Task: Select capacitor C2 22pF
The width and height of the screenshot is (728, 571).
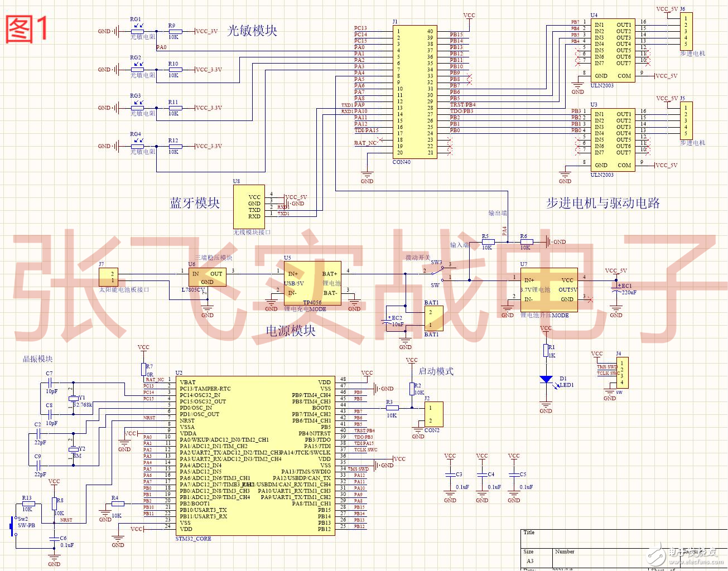Action: point(38,433)
